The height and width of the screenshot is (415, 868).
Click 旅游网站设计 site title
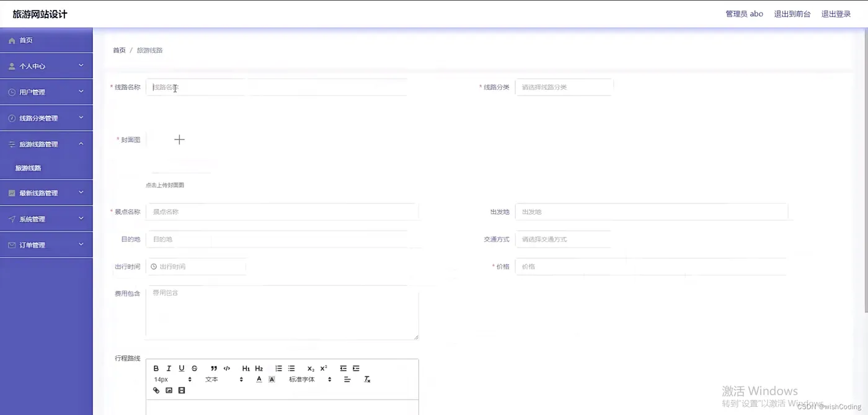(x=40, y=14)
